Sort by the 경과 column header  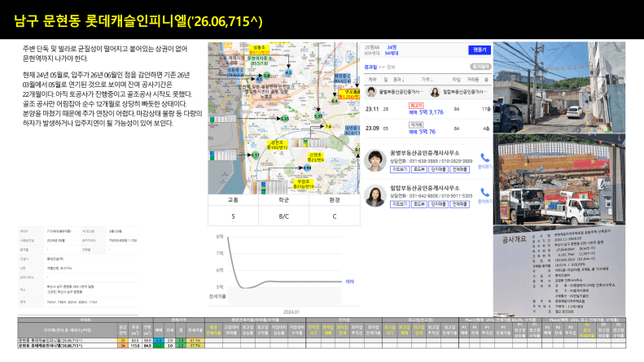coord(398,79)
